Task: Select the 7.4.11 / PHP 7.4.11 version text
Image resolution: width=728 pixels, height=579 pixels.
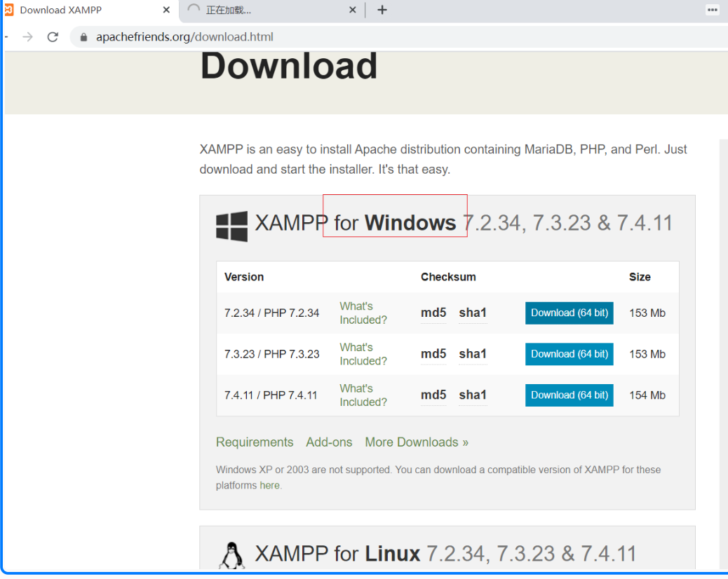Action: (271, 395)
